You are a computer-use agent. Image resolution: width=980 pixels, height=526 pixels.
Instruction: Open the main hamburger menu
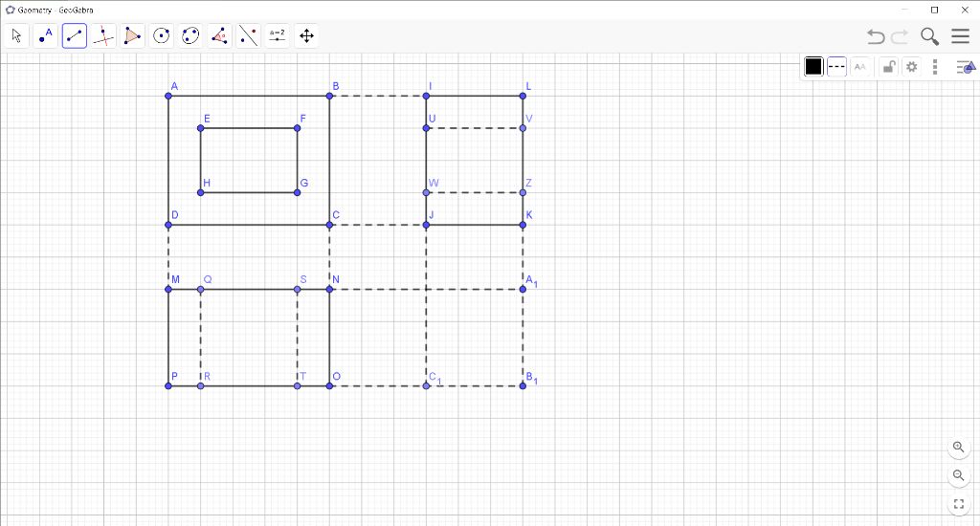(960, 35)
